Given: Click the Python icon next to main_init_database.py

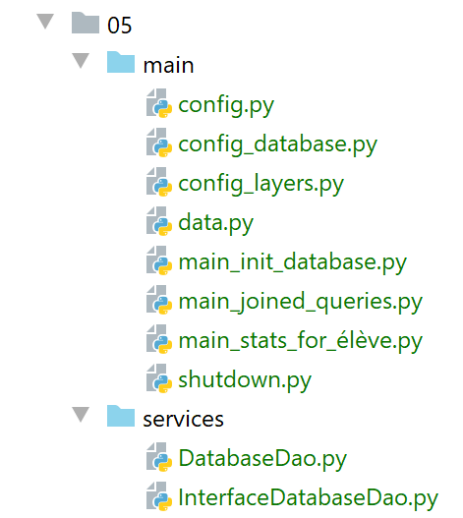Looking at the screenshot, I should (x=159, y=261).
